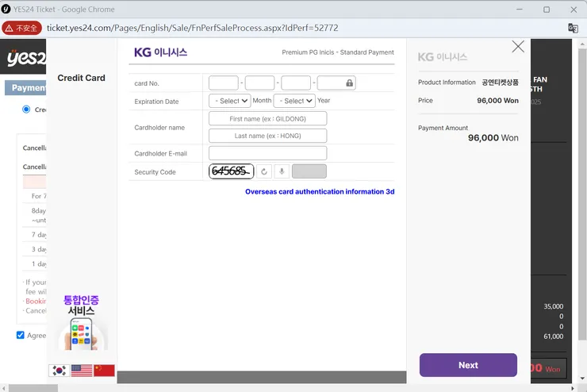Focus the second card number field
The image size is (587, 392).
click(x=260, y=83)
